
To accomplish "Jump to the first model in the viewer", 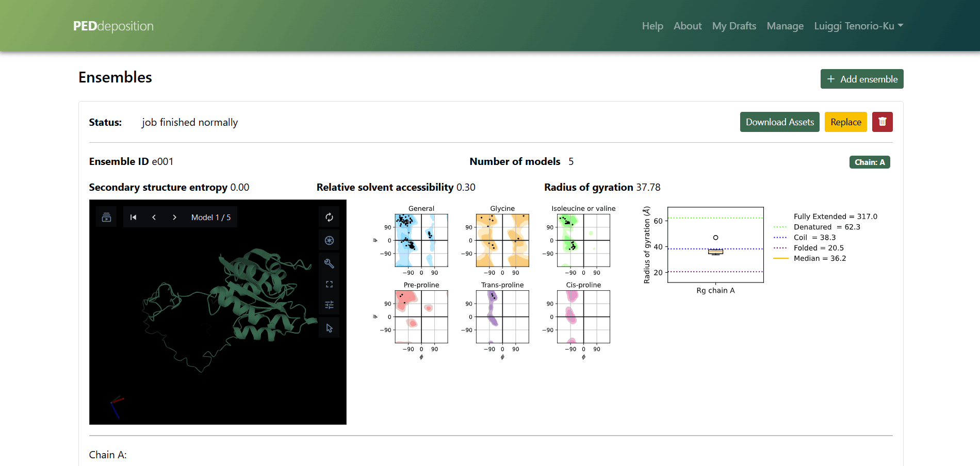I will pyautogui.click(x=133, y=217).
